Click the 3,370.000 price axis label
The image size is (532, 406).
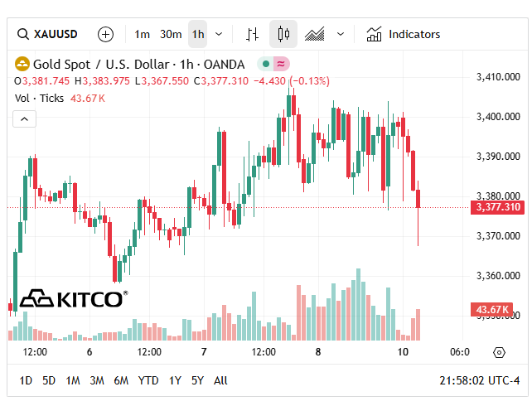[498, 236]
